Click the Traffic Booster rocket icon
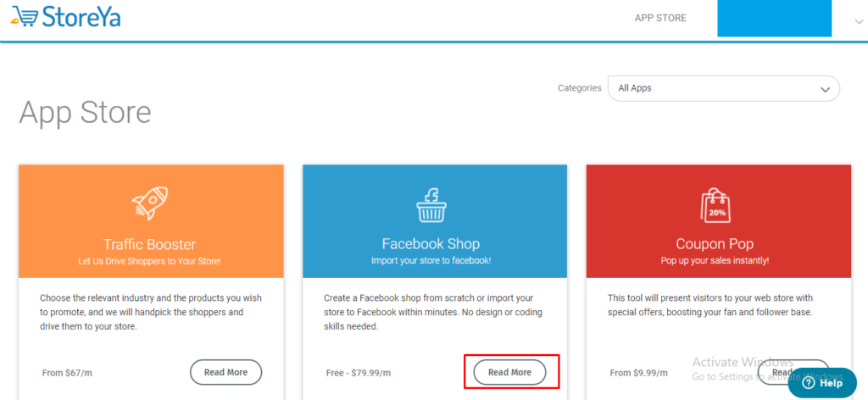 tap(150, 203)
